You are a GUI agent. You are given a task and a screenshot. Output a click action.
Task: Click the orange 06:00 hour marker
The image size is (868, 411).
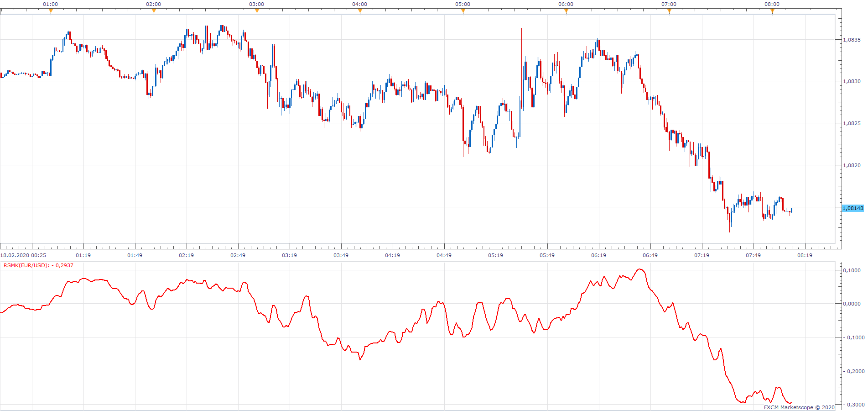point(566,11)
